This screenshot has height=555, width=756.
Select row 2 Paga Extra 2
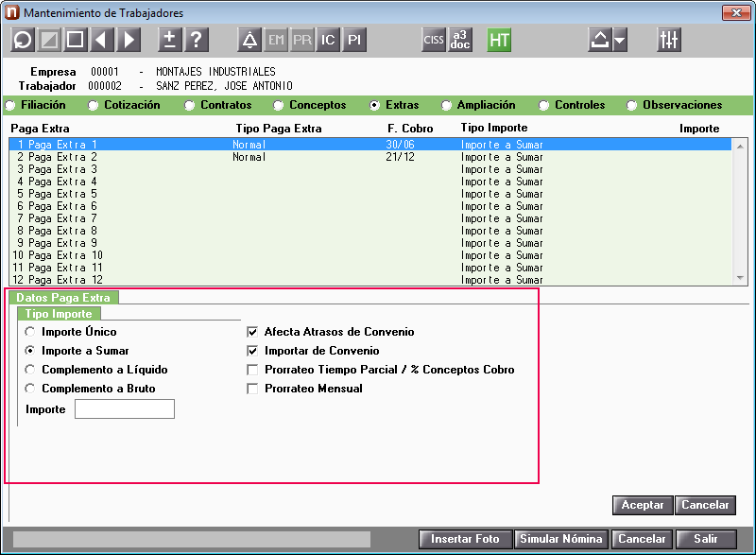[x=369, y=157]
